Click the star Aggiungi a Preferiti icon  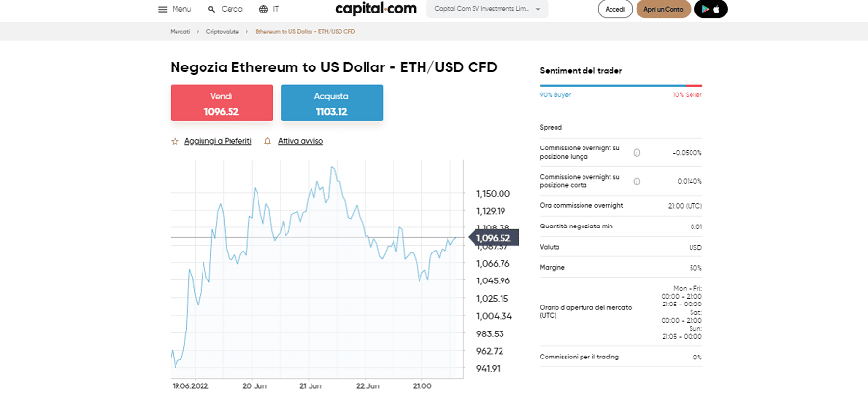pos(175,141)
